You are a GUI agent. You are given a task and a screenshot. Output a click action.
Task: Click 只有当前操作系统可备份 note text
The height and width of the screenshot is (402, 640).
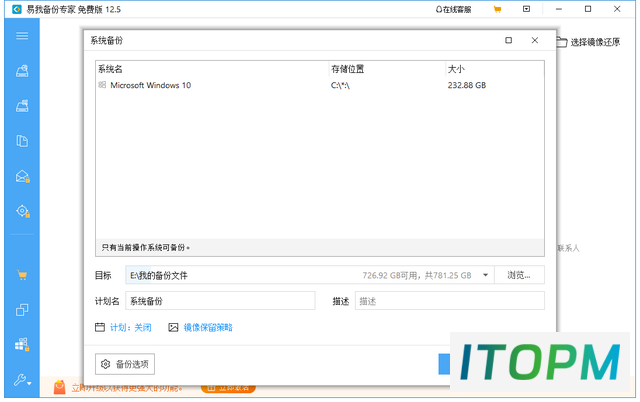pos(146,248)
